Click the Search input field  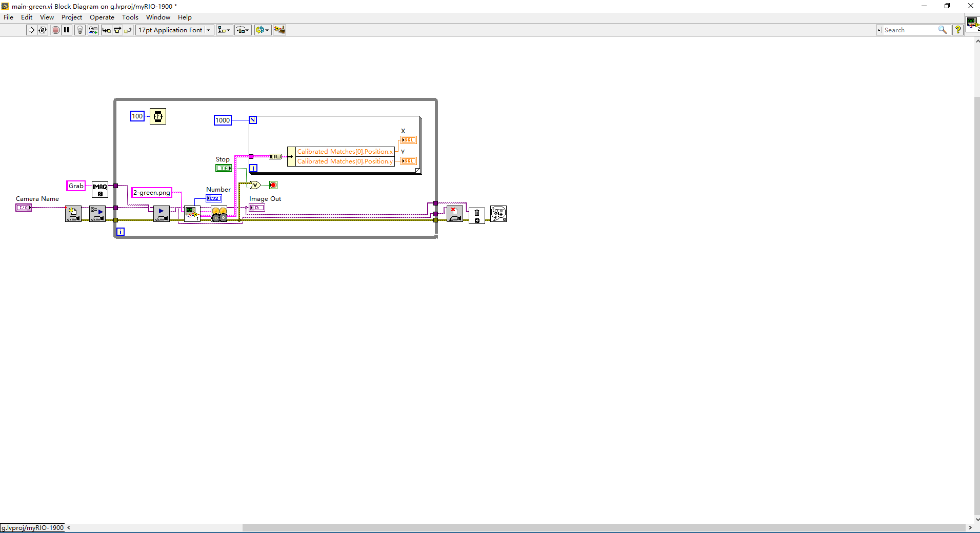click(x=909, y=30)
